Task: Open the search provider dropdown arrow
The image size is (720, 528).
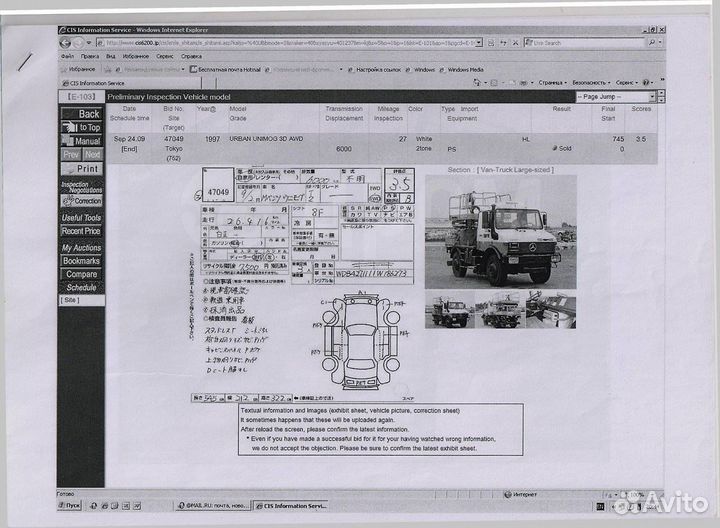Action: pyautogui.click(x=660, y=43)
